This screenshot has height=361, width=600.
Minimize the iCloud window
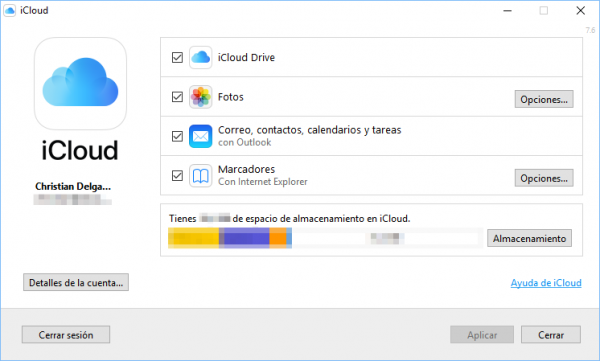[x=507, y=11]
